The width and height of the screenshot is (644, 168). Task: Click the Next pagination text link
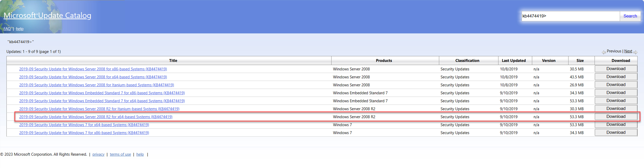coord(628,51)
